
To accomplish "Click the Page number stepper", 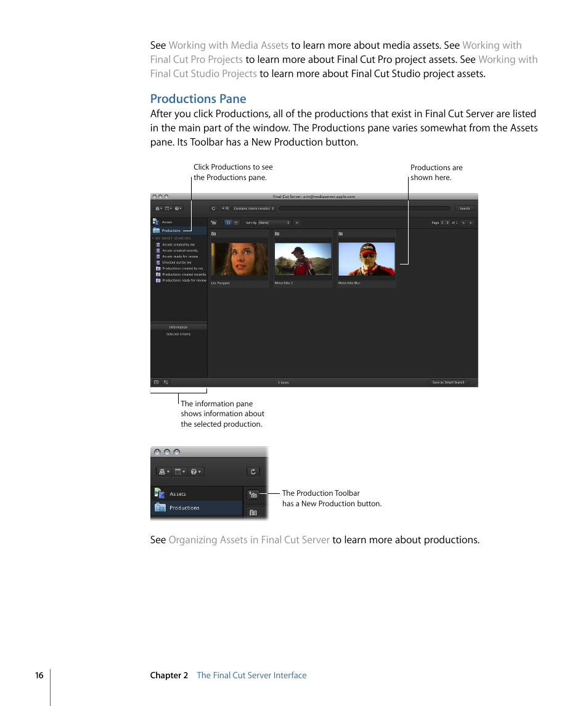I will [x=445, y=223].
